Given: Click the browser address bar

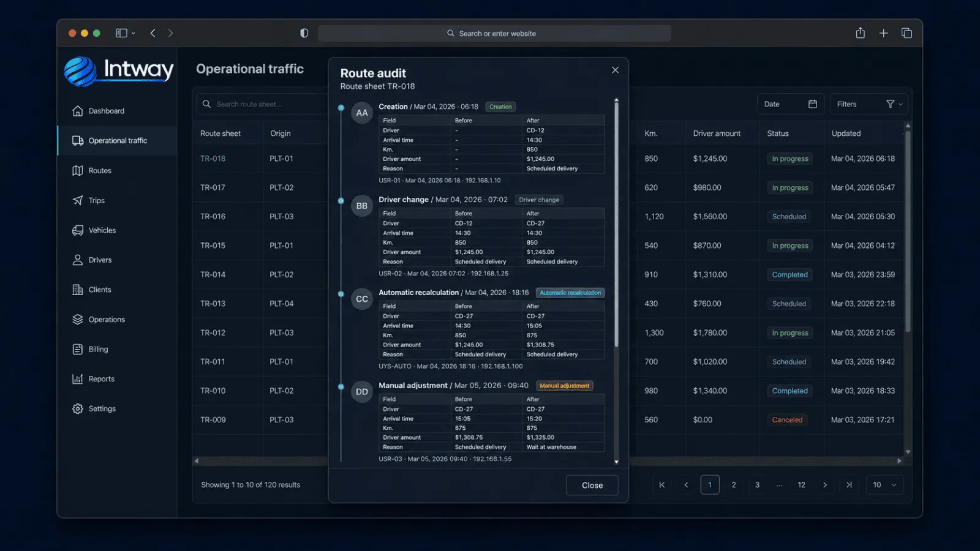Looking at the screenshot, I should tap(494, 34).
